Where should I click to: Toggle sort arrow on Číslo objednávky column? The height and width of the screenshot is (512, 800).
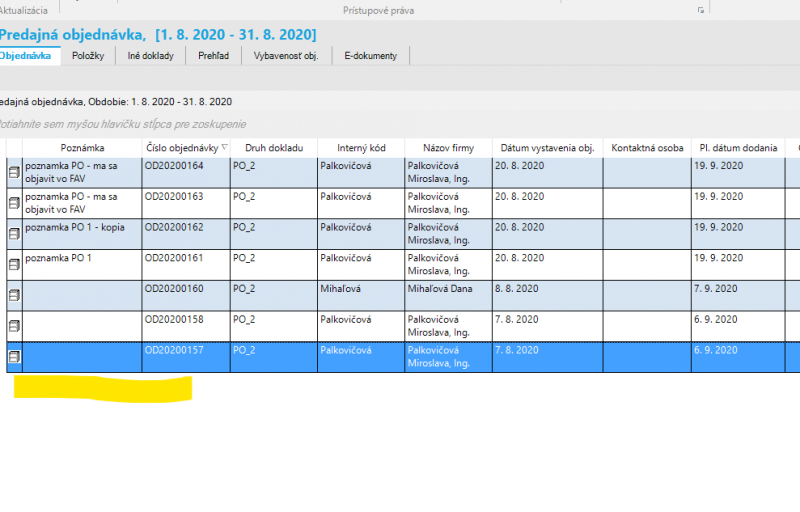[x=224, y=148]
